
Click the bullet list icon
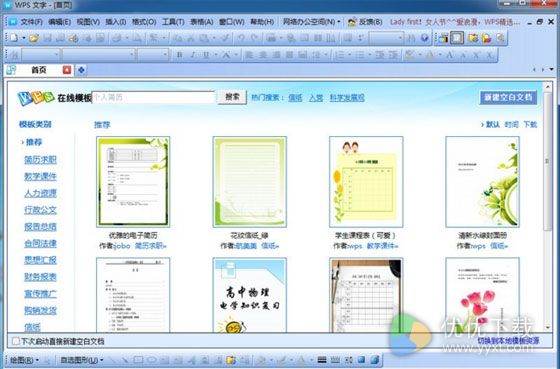pos(360,55)
